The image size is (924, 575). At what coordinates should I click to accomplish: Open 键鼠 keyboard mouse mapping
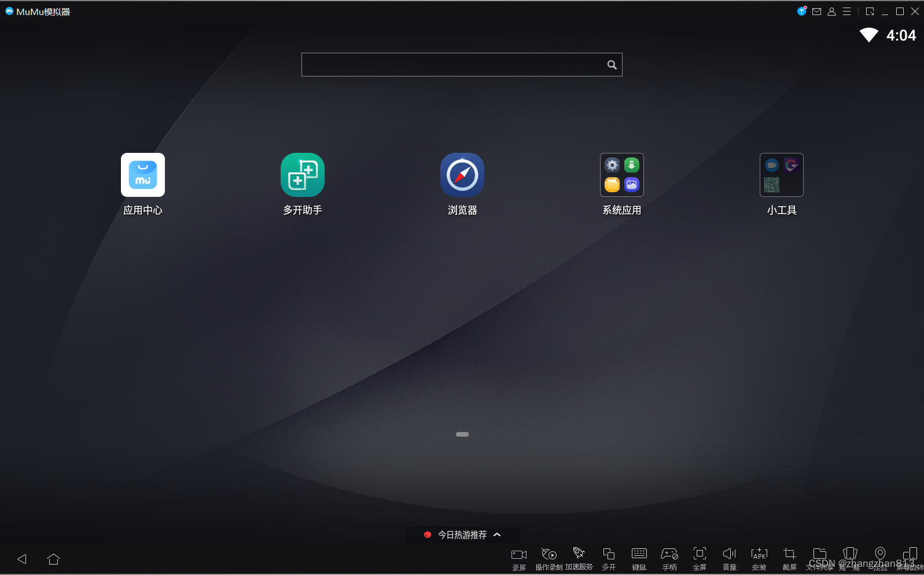[639, 559]
